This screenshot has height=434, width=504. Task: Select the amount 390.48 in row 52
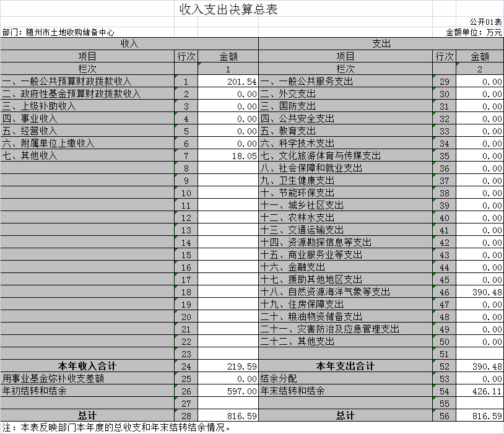(x=480, y=366)
